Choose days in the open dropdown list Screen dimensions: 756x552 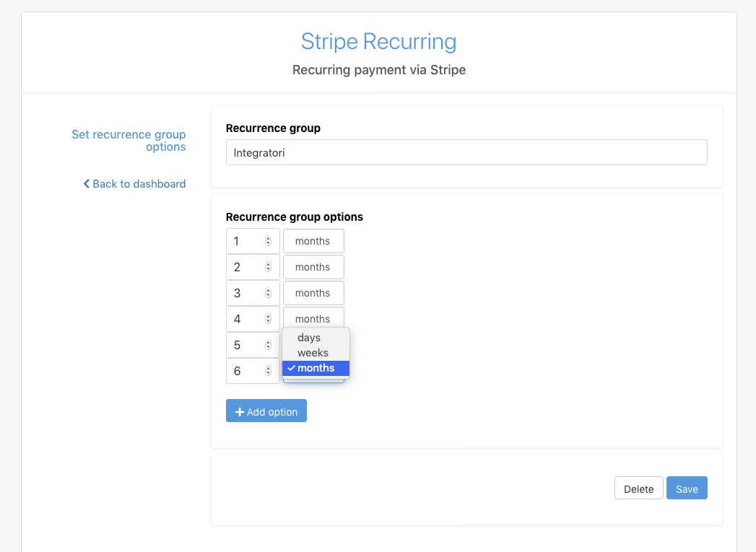(316, 338)
